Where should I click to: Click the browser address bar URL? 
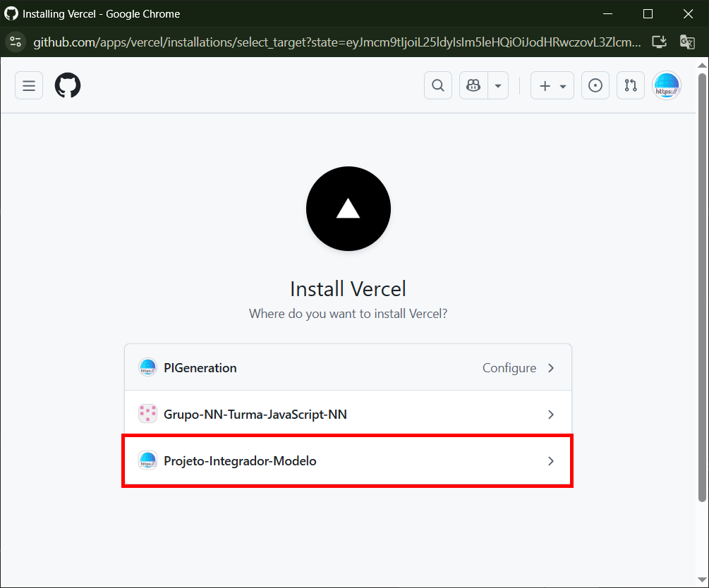click(x=337, y=42)
